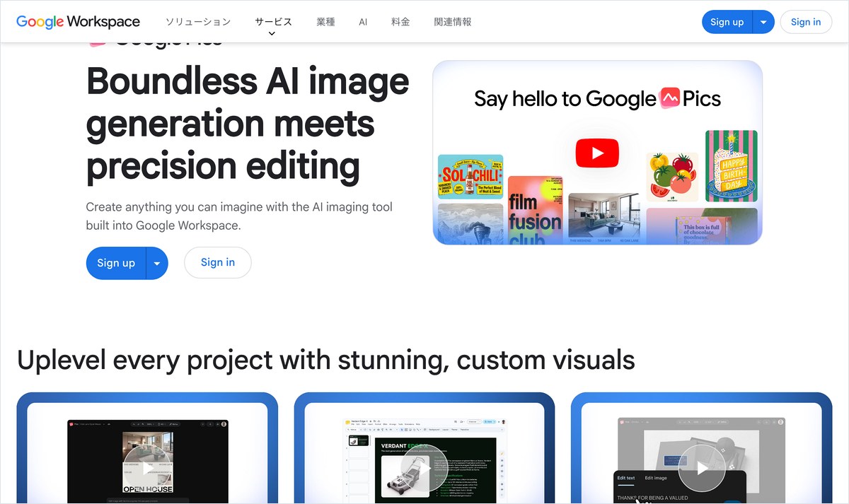The height and width of the screenshot is (504, 849).
Task: Click the header Sign in button
Action: point(806,22)
